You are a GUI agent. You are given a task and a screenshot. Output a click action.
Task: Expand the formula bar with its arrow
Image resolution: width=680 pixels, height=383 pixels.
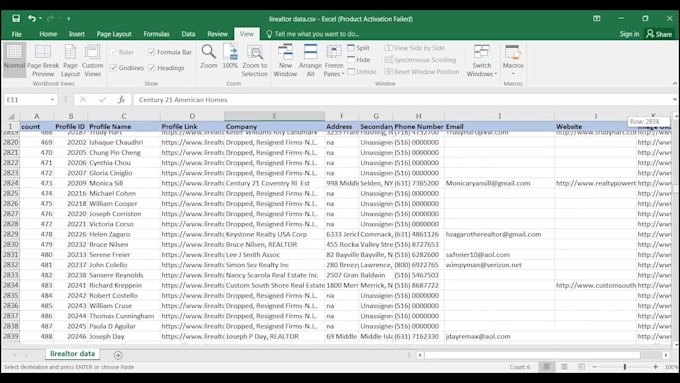[x=674, y=100]
